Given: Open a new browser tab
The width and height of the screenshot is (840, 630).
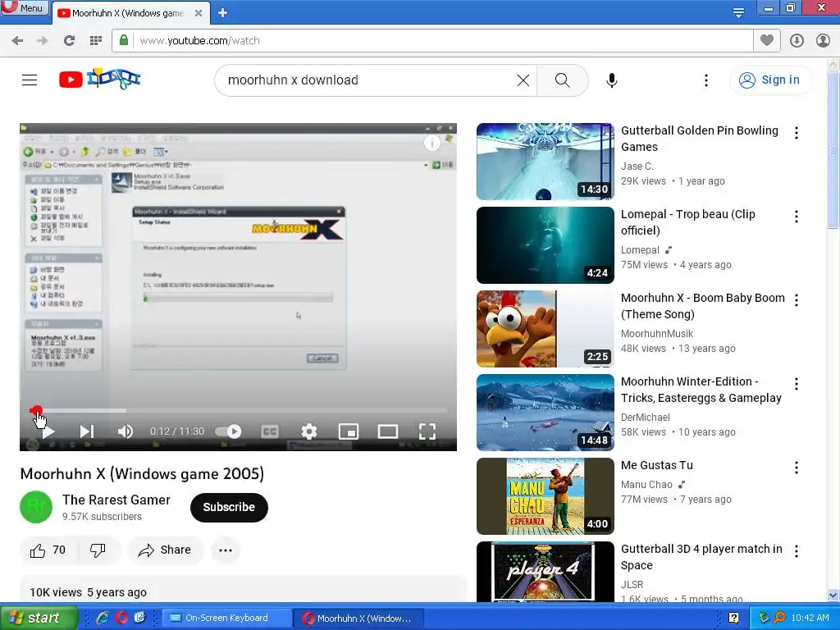Looking at the screenshot, I should tap(223, 13).
